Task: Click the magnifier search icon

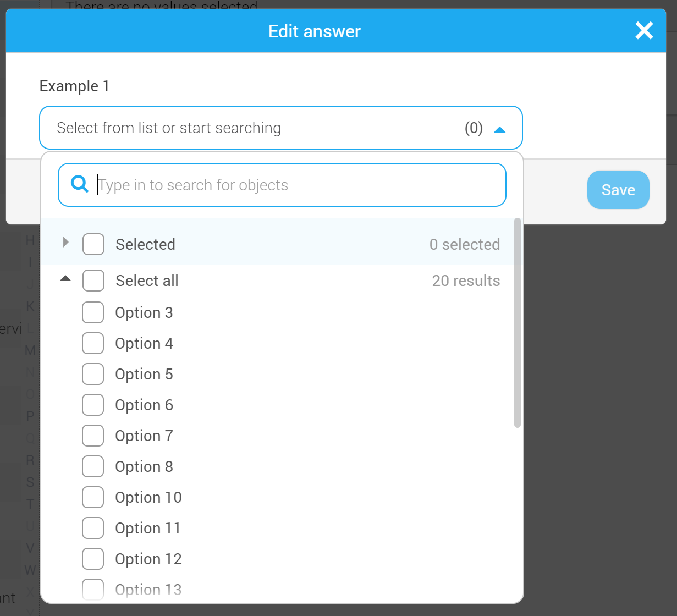Action: (80, 184)
